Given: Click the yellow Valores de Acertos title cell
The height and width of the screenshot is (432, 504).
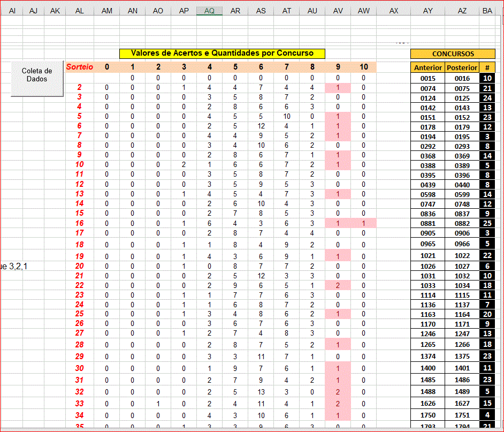Looking at the screenshot, I should (223, 53).
